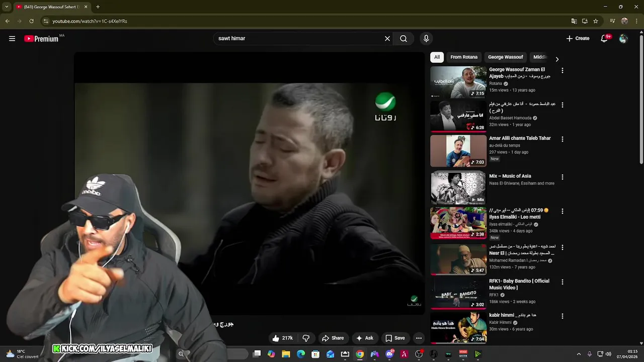Open the 'Amar Allili chante Taleb Tahar' thumbnail
Viewport: 644px width, 362px height.
point(458,151)
